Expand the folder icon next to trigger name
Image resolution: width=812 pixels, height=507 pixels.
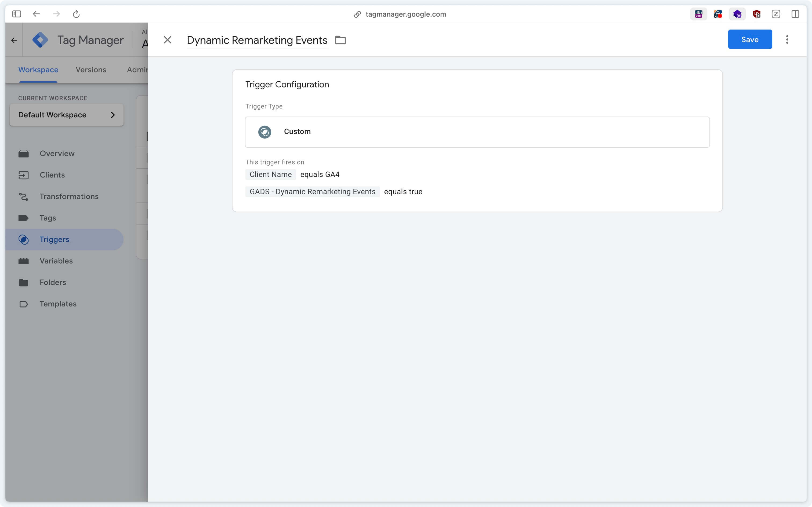(340, 39)
